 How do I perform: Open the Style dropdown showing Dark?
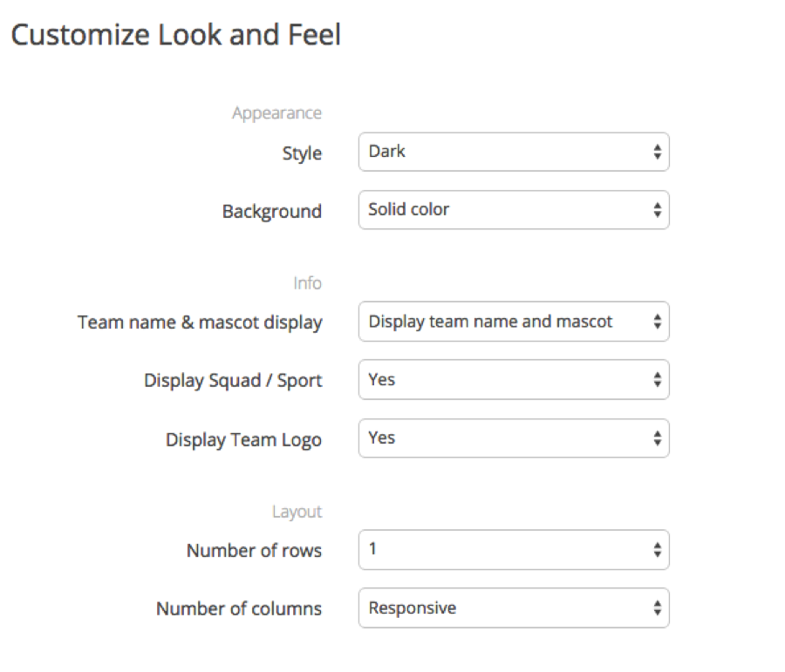tap(514, 152)
